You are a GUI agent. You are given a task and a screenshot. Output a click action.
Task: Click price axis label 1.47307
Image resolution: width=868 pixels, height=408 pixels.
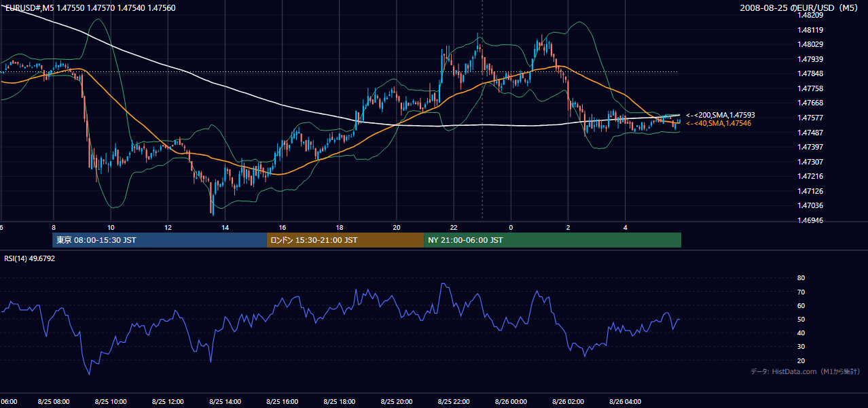[x=811, y=162]
